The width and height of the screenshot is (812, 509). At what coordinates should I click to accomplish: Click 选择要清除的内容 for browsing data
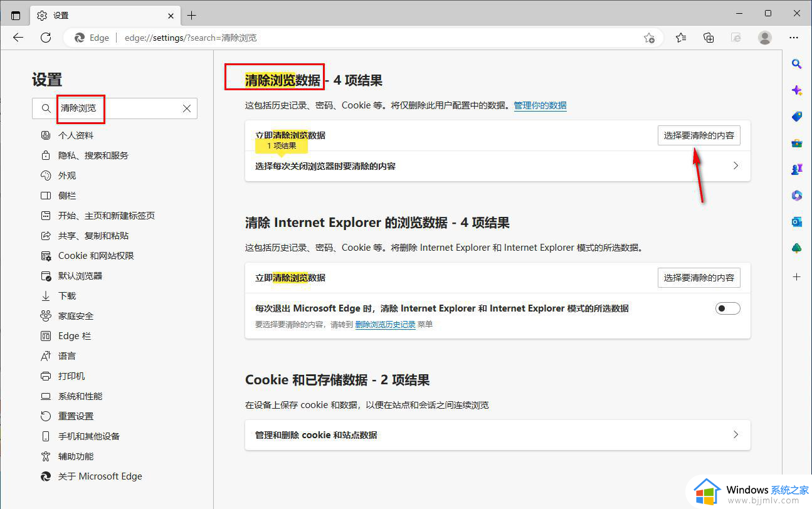[x=699, y=135]
